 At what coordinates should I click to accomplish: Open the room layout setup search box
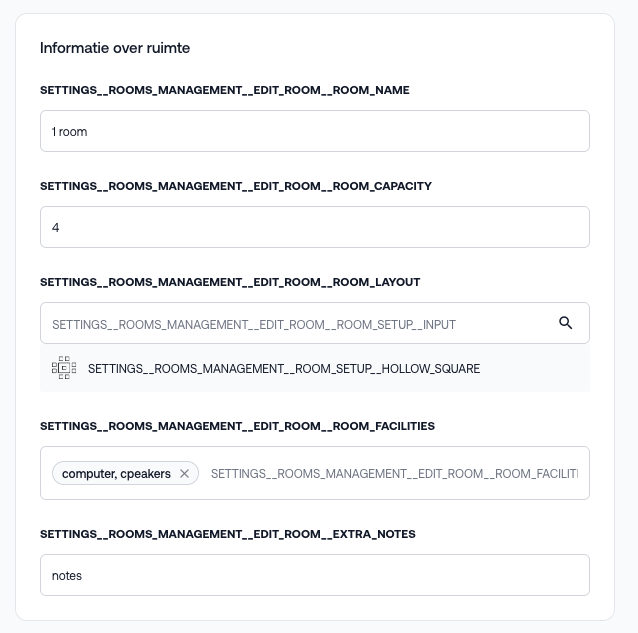pyautogui.click(x=300, y=323)
